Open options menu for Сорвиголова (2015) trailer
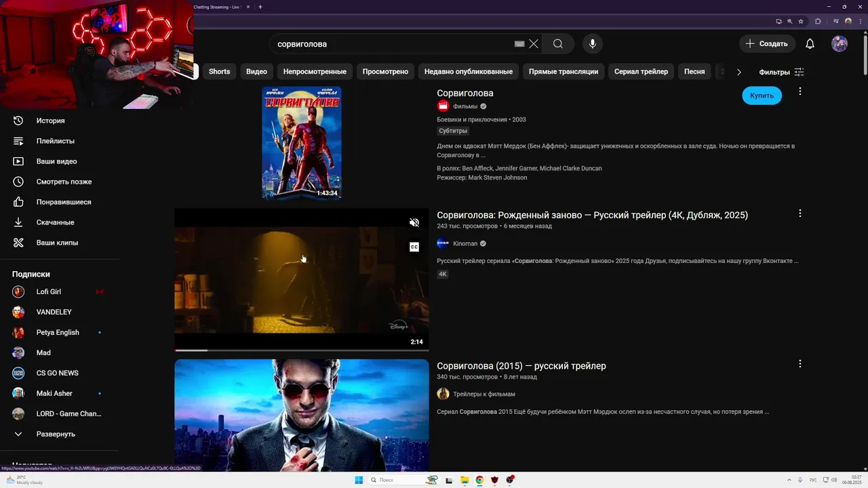Image resolution: width=868 pixels, height=488 pixels. tap(800, 364)
